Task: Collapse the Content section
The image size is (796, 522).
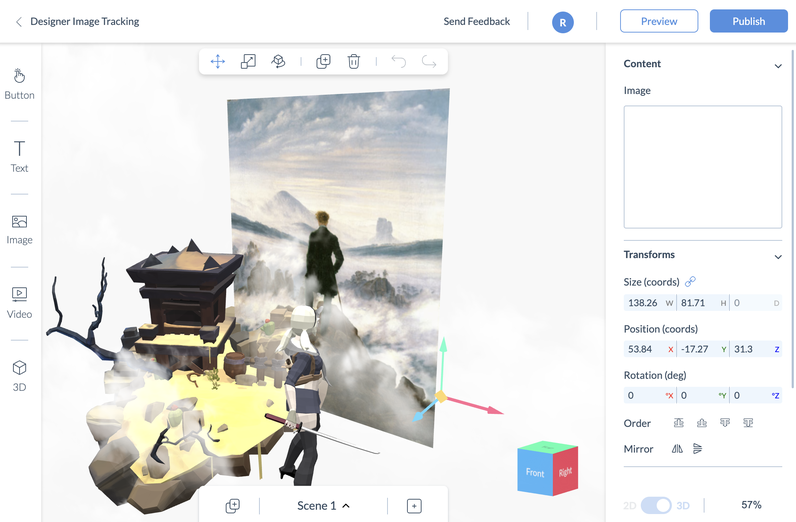Action: [x=778, y=65]
